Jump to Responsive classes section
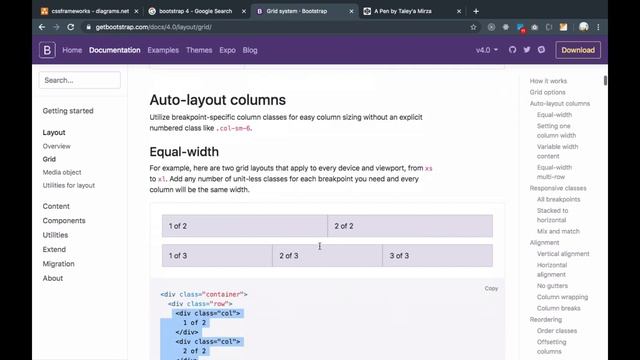The image size is (640, 360). (x=558, y=188)
